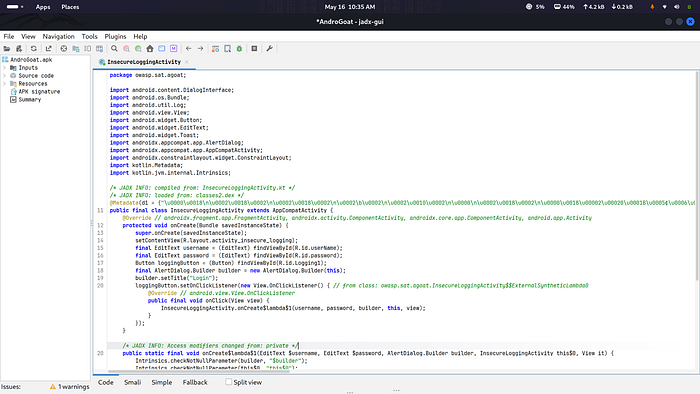Click the Reload files toolbar icon
The height and width of the screenshot is (394, 700).
click(x=33, y=49)
